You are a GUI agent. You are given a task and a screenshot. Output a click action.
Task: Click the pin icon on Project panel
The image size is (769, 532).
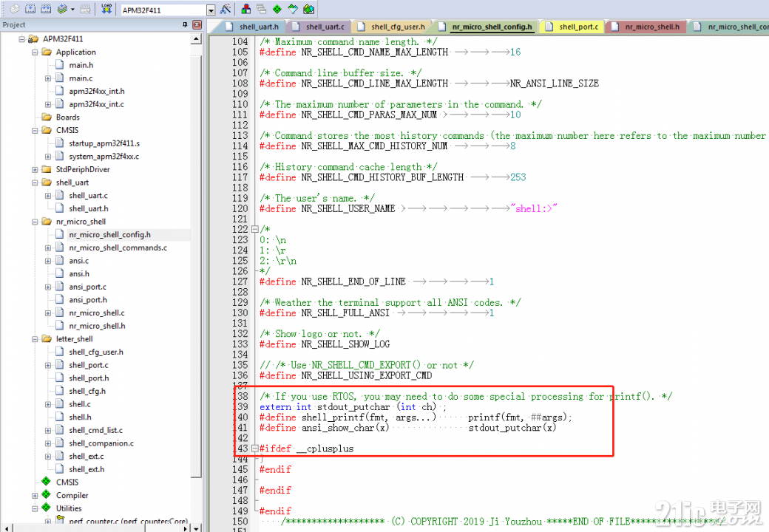click(185, 24)
